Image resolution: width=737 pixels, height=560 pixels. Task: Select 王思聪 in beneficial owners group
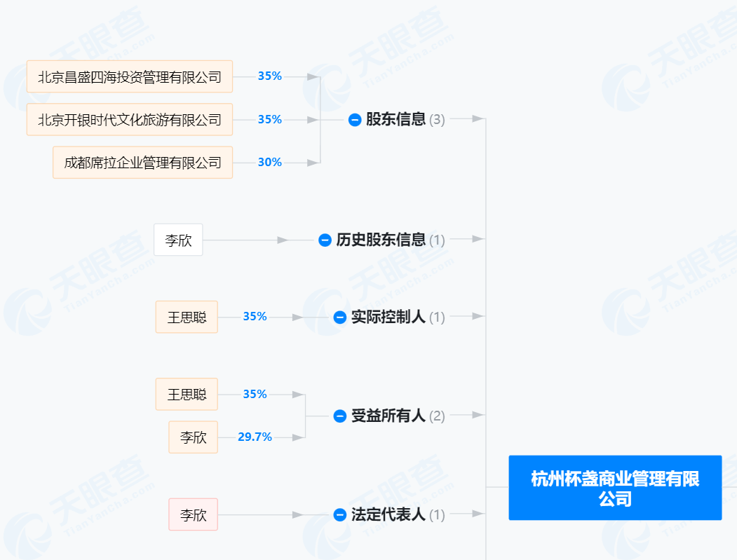tap(187, 394)
